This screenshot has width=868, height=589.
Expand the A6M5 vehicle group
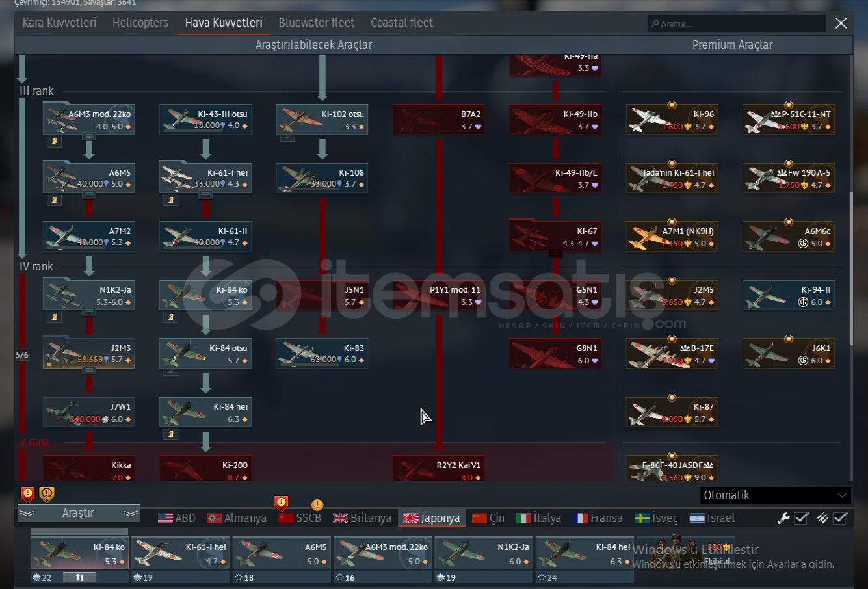coord(89,195)
